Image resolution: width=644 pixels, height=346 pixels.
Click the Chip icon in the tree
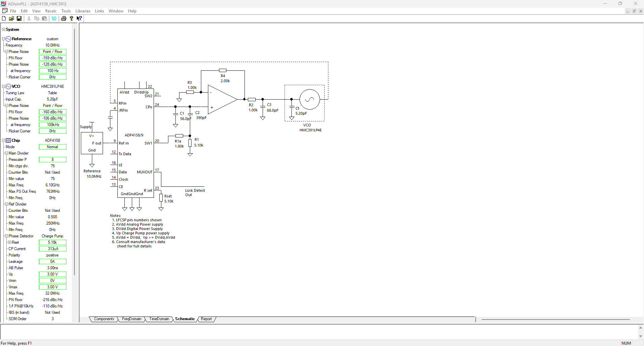click(8, 140)
